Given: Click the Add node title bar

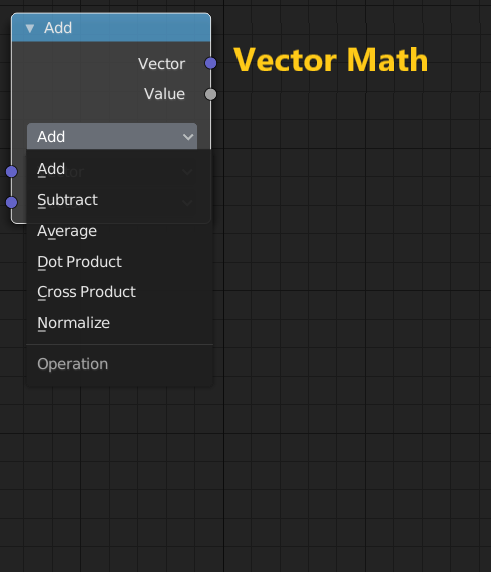Looking at the screenshot, I should coord(111,28).
